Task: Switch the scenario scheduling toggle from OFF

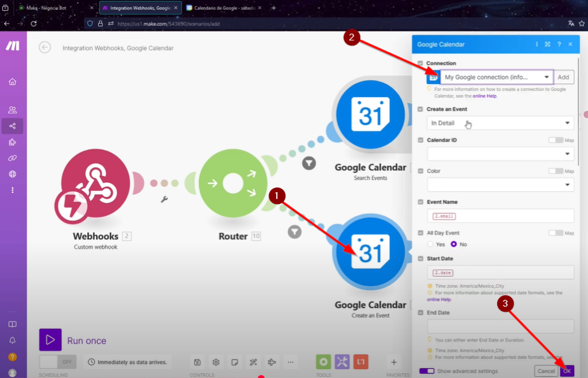Action: click(x=58, y=362)
